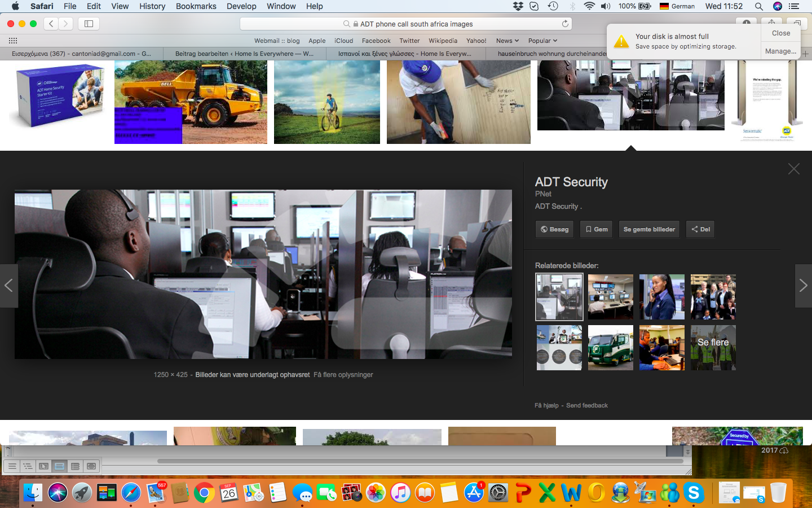
Task: Open the Dropbox menu bar icon
Action: point(518,6)
